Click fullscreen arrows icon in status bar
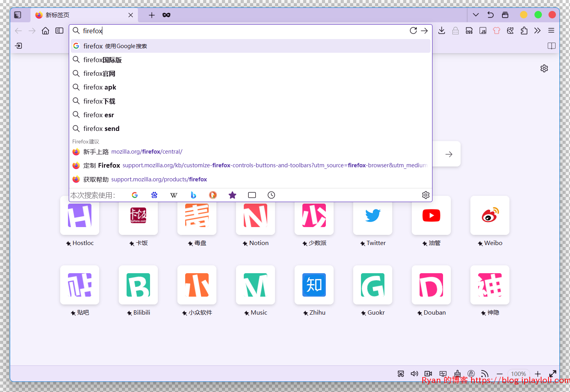 click(x=553, y=374)
